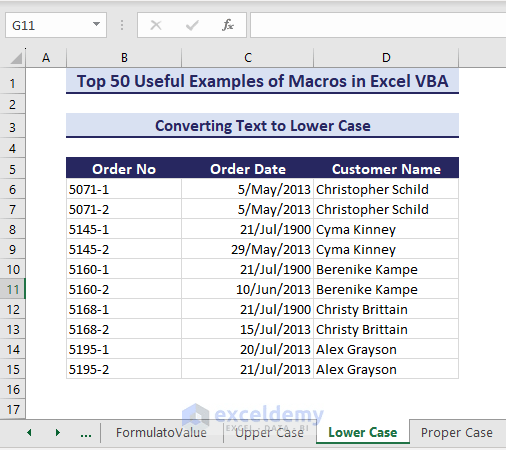This screenshot has height=450, width=506.
Task: Select row 3 header
Action: point(12,127)
